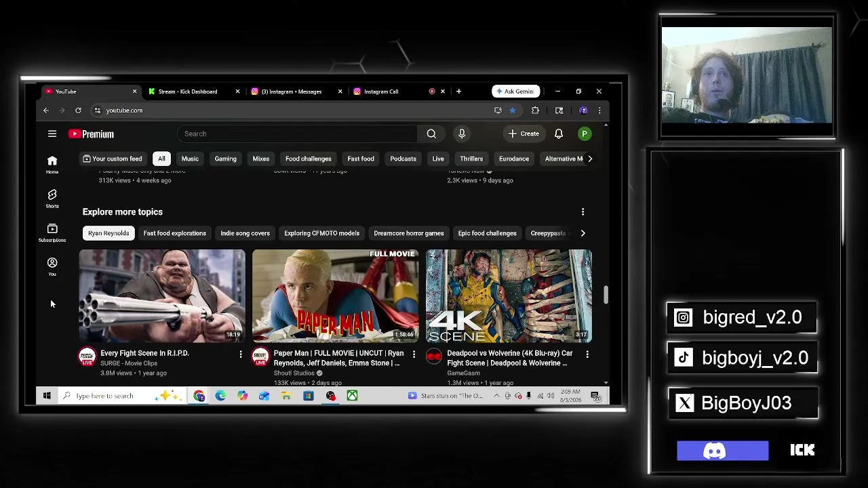Screen dimensions: 868x488
Task: Open the Epic food challenges topic
Action: click(x=488, y=233)
